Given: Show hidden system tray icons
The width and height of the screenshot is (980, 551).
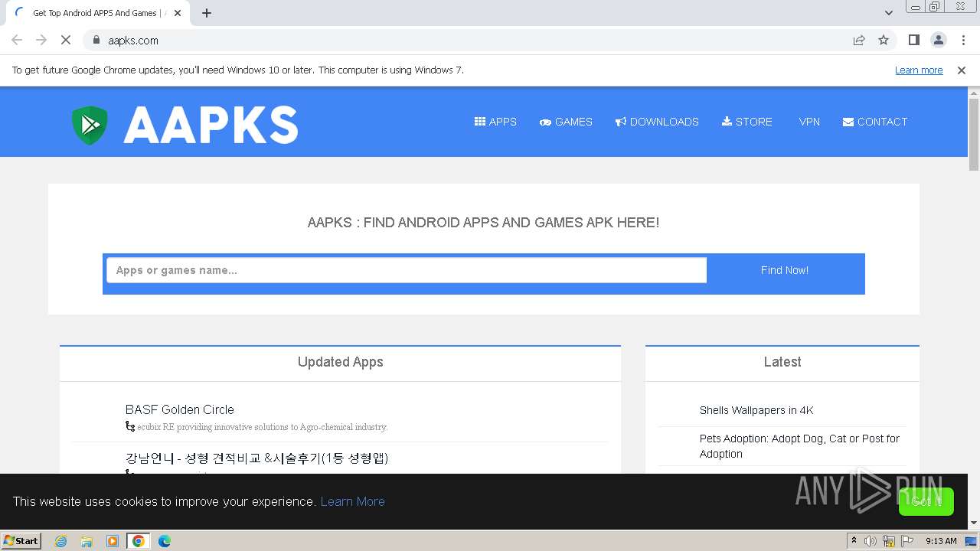Looking at the screenshot, I should 854,541.
